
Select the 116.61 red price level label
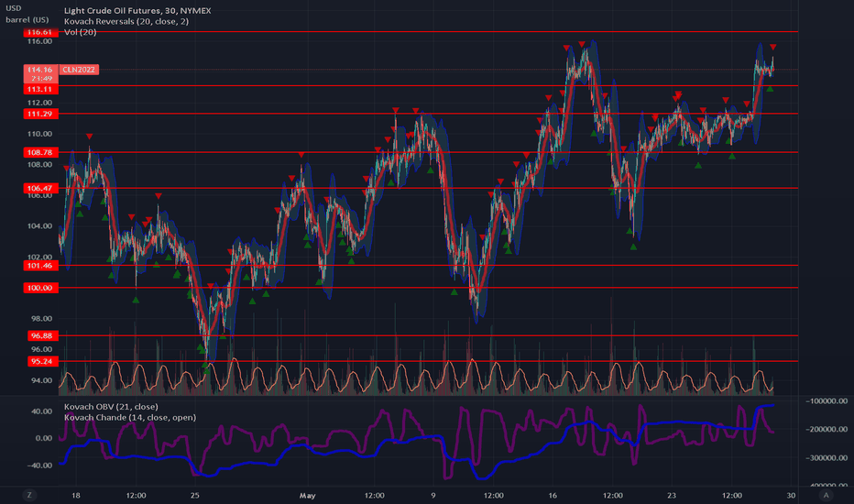pos(41,32)
